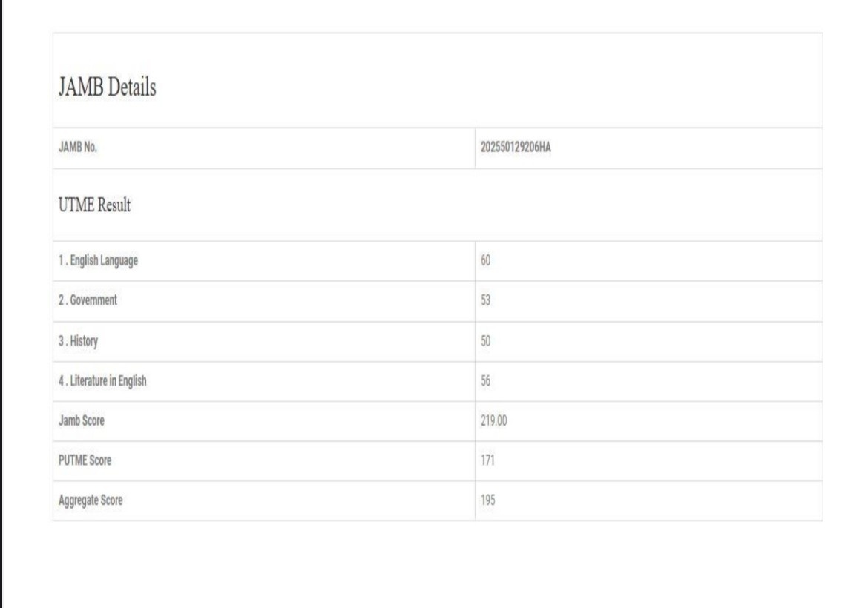Select the History subject label
This screenshot has height=608, width=868.
click(78, 342)
